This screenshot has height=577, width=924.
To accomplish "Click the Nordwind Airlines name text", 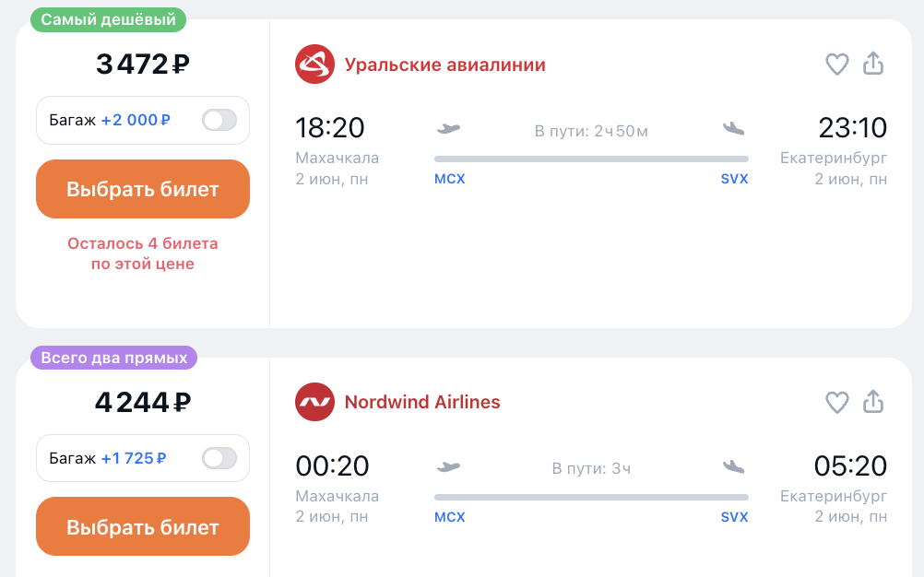I will (x=422, y=402).
